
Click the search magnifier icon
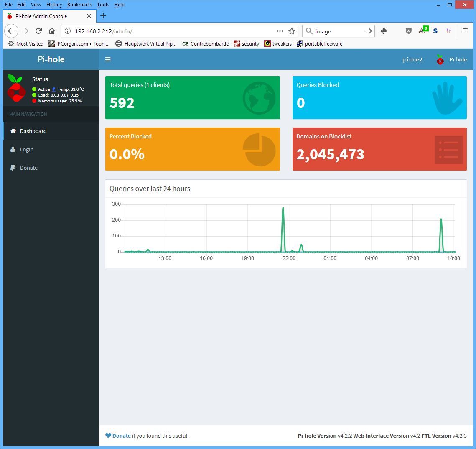click(309, 31)
